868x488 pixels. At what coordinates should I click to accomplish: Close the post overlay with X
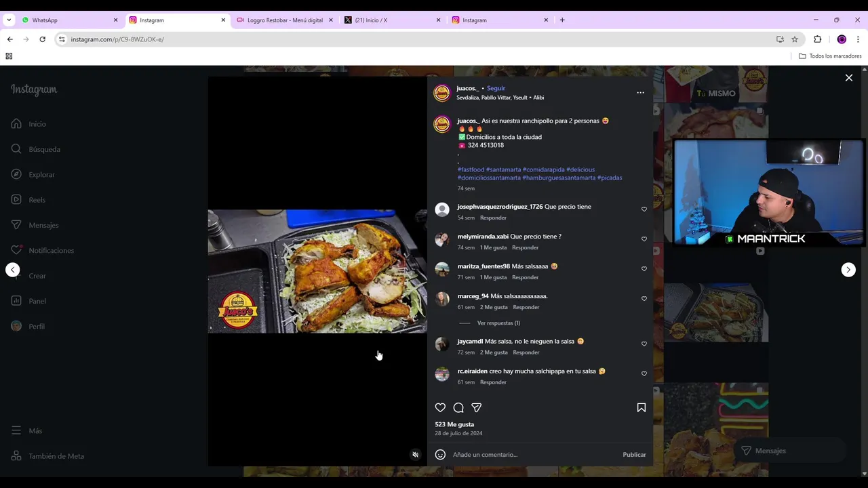pos(848,78)
